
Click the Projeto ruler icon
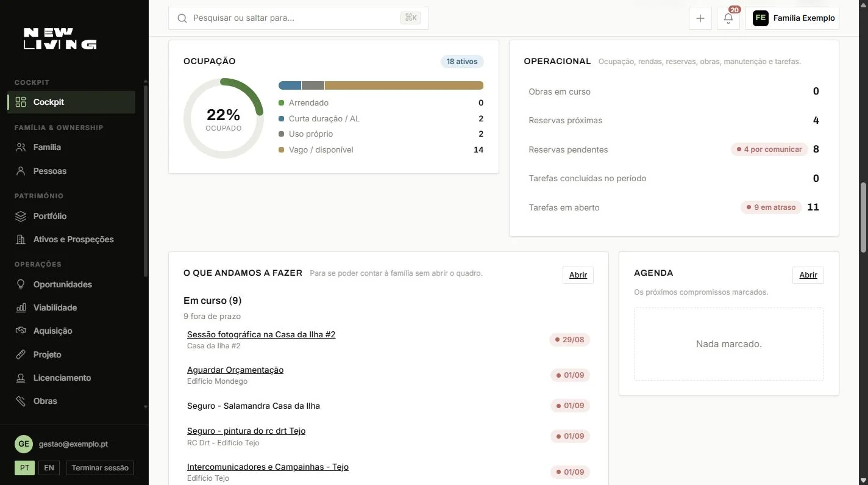21,354
